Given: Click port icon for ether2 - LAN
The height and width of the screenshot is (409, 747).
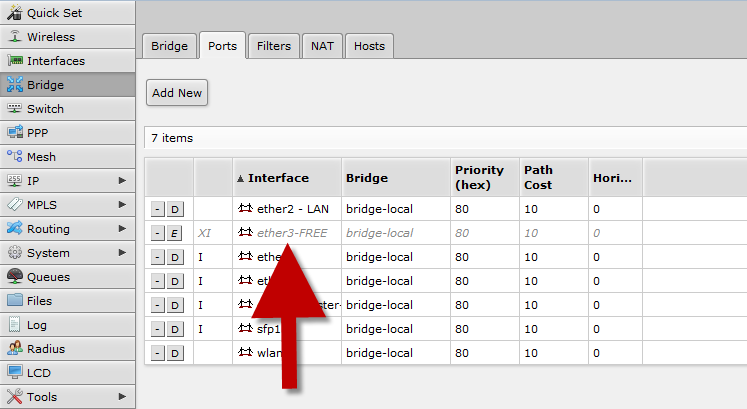Looking at the screenshot, I should point(245,209).
